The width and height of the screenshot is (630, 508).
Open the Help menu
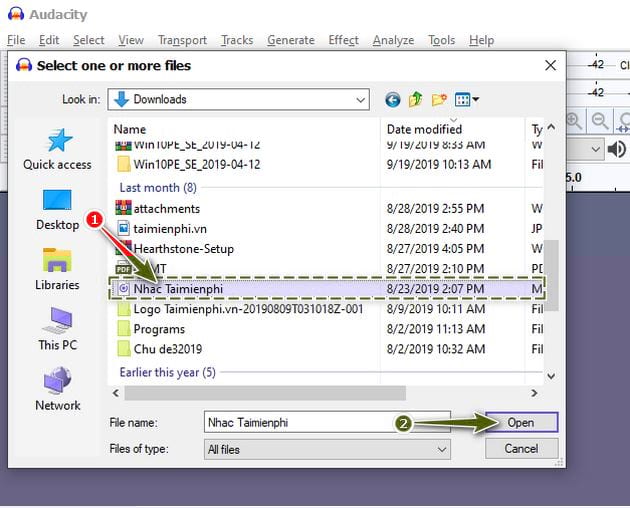(x=481, y=40)
